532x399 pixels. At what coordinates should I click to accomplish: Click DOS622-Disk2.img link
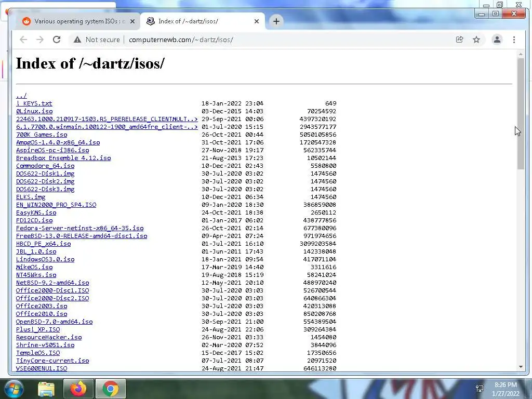(x=45, y=181)
